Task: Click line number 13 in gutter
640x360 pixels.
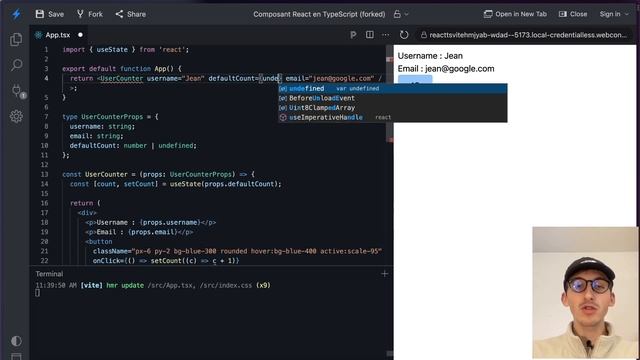Action: [x=44, y=174]
